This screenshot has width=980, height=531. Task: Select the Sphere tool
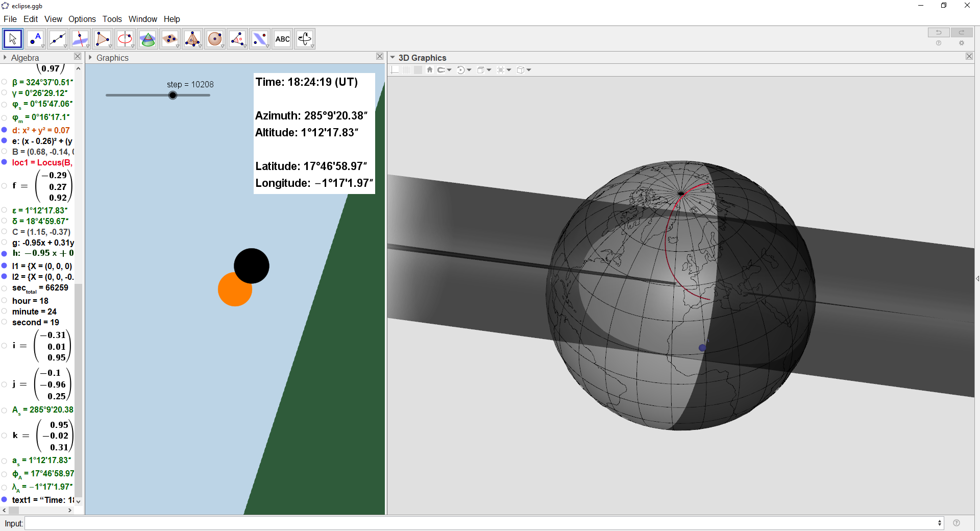coord(215,39)
